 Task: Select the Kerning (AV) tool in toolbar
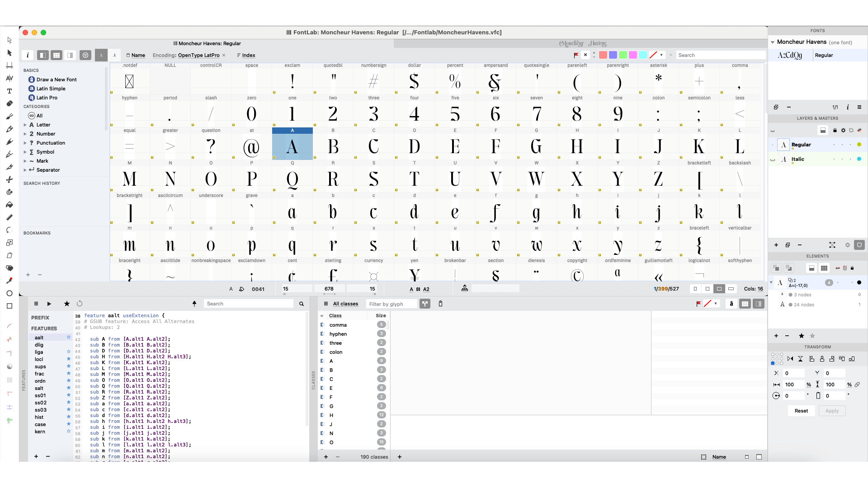click(9, 78)
